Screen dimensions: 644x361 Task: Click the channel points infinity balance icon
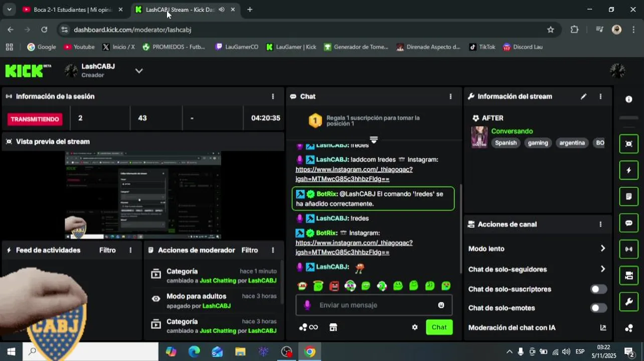[x=308, y=327]
